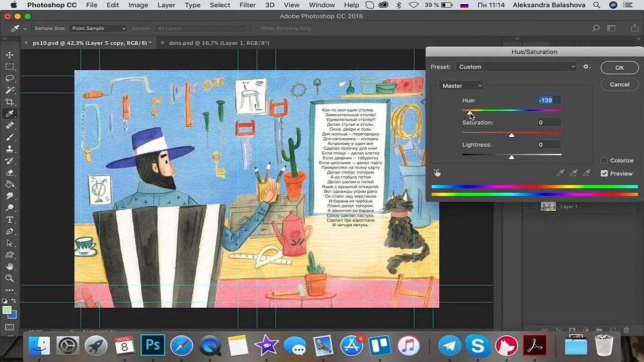Click the Hue slider handle
644x362 pixels.
point(469,114)
